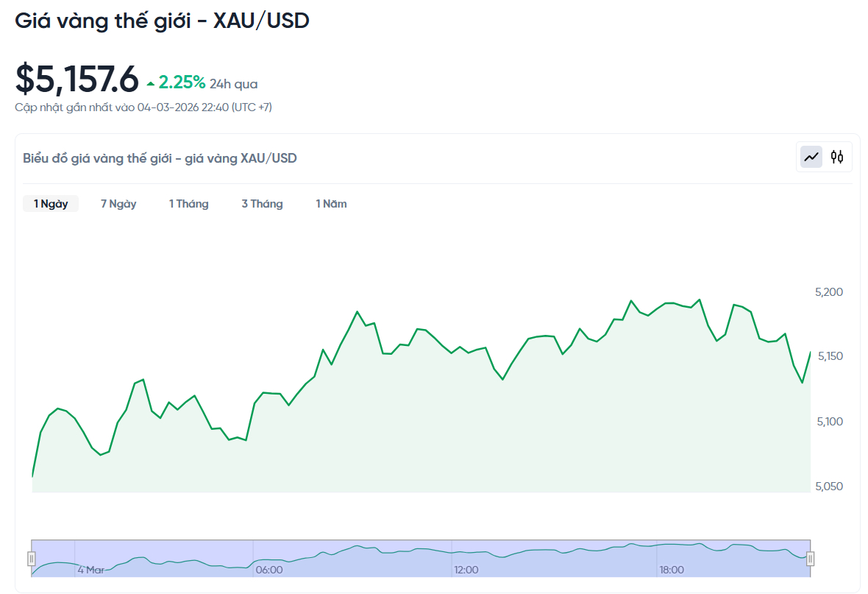868x594 pixels.
Task: Select the 1 Tháng period
Action: (x=188, y=203)
